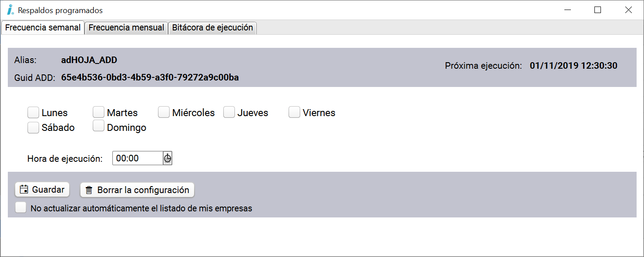Mark the Sábado checkbox
The image size is (644, 257).
(33, 128)
